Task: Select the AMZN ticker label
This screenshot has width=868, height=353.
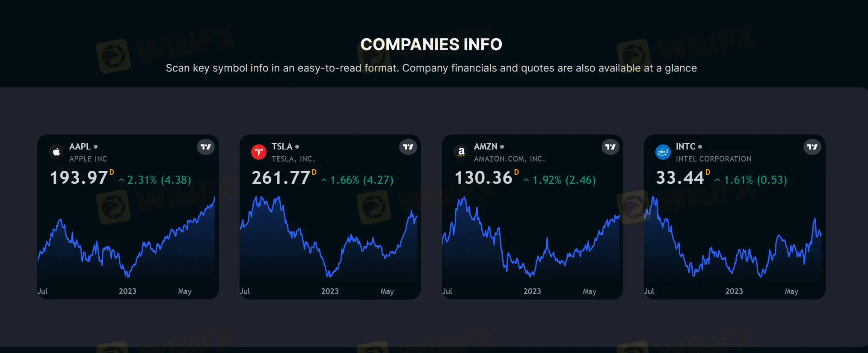Action: click(486, 147)
